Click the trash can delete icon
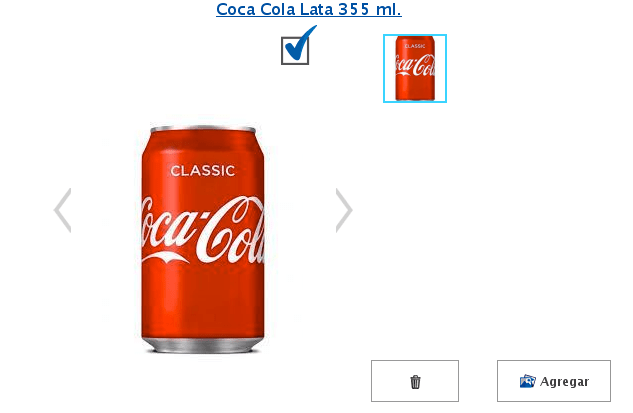633x413 pixels. (x=415, y=382)
